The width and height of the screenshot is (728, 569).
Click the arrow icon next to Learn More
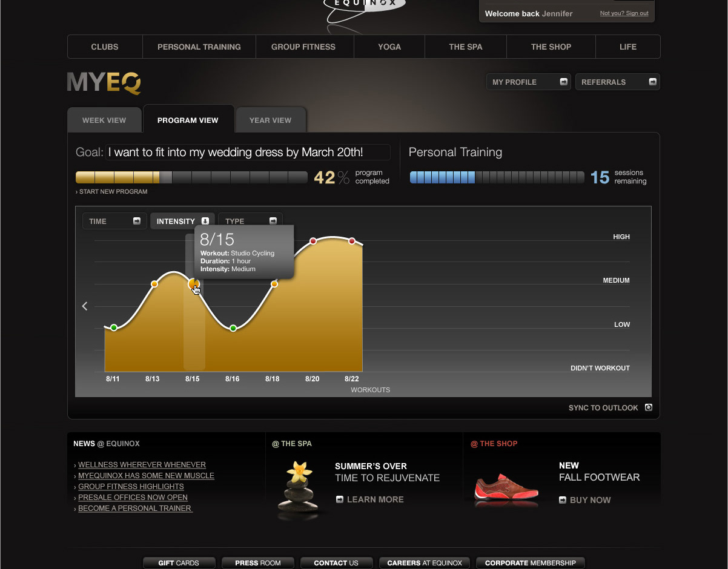click(x=340, y=499)
